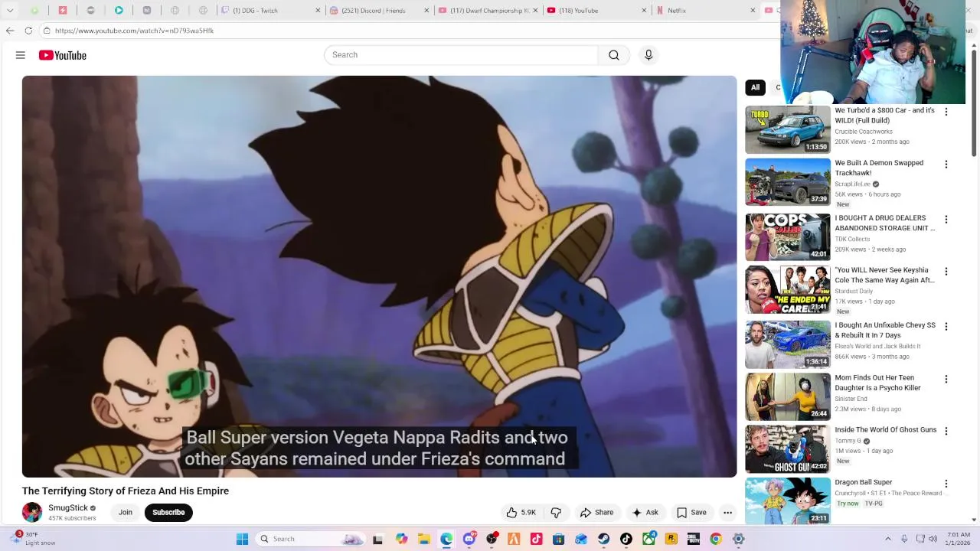Open Call of Duty from taskbar
Image resolution: width=980 pixels, height=551 pixels.
[694, 539]
